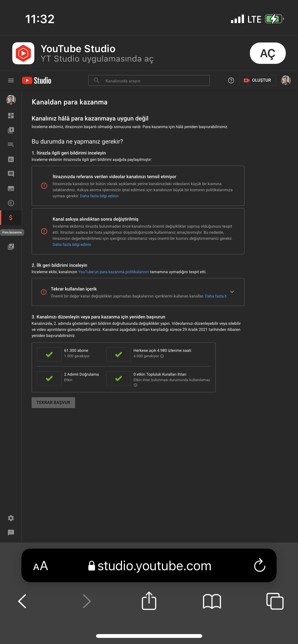This screenshot has width=298, height=644.
Task: Click the Kanalınız hâlâ para kazanmaya uygun değil text
Action: coord(90,118)
